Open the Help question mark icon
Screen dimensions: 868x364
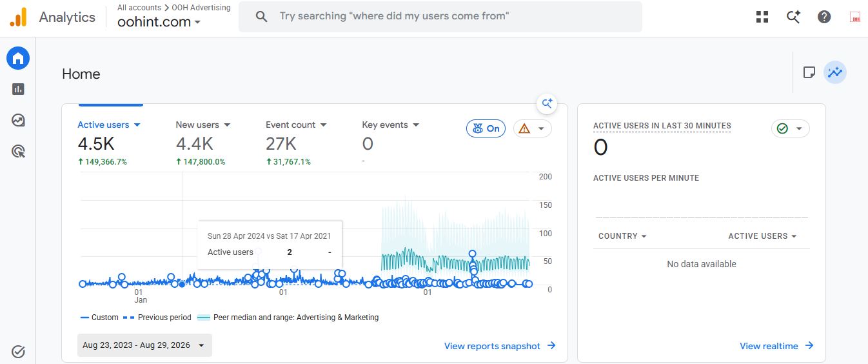(824, 17)
